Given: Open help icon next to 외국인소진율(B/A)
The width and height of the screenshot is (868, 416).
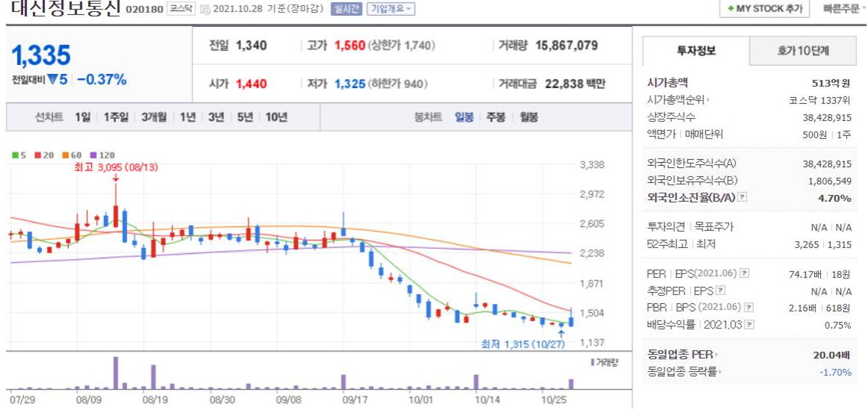Looking at the screenshot, I should (743, 197).
